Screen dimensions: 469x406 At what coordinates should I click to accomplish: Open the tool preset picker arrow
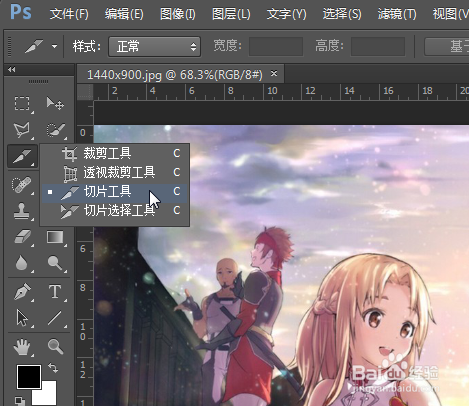pos(54,46)
